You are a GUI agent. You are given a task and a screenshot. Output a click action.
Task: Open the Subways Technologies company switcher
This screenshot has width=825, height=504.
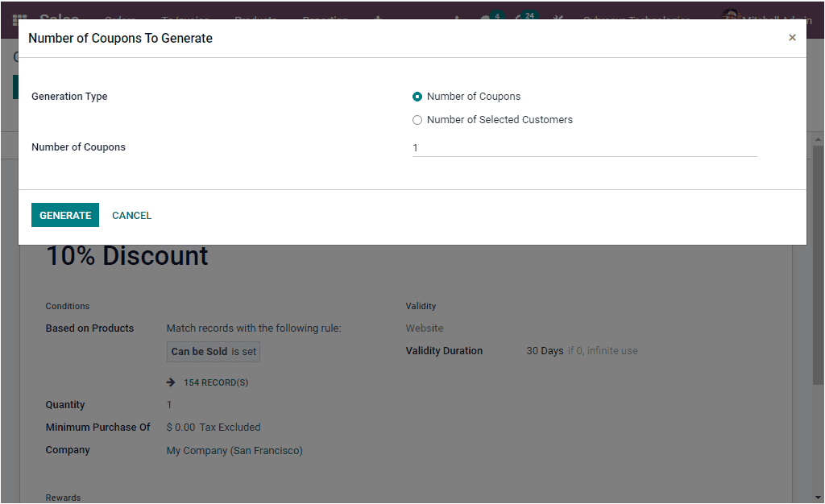coord(636,19)
